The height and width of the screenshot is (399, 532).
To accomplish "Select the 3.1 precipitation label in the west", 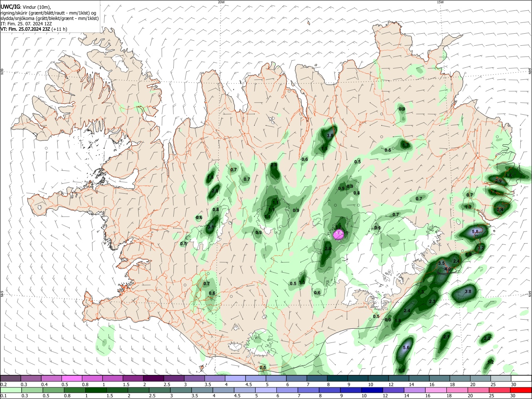I will [x=210, y=227].
